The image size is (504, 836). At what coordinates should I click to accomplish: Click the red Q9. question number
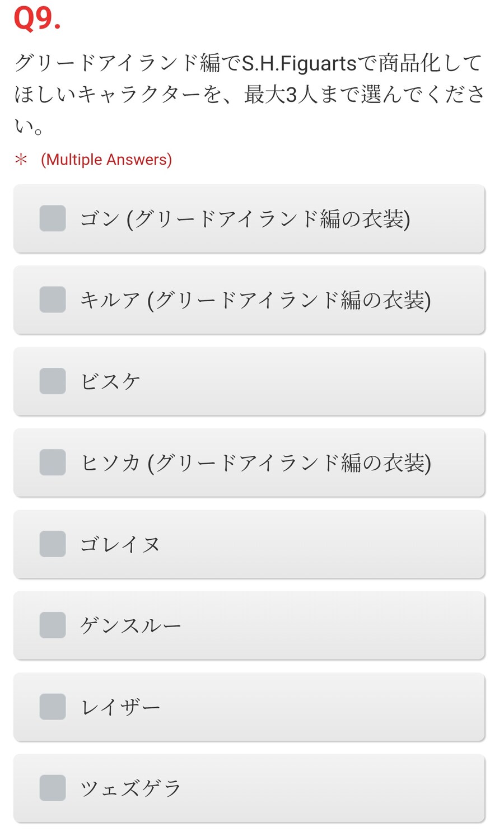[37, 18]
